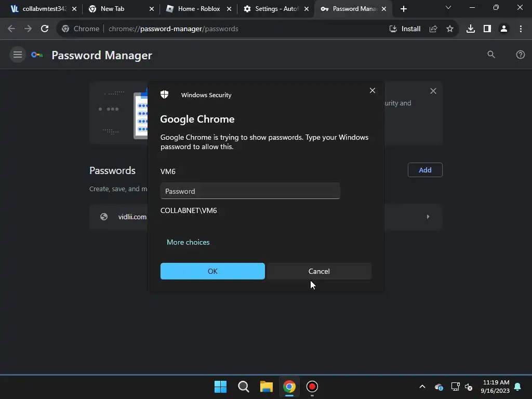Open the More choices link
532x399 pixels.
[188, 242]
